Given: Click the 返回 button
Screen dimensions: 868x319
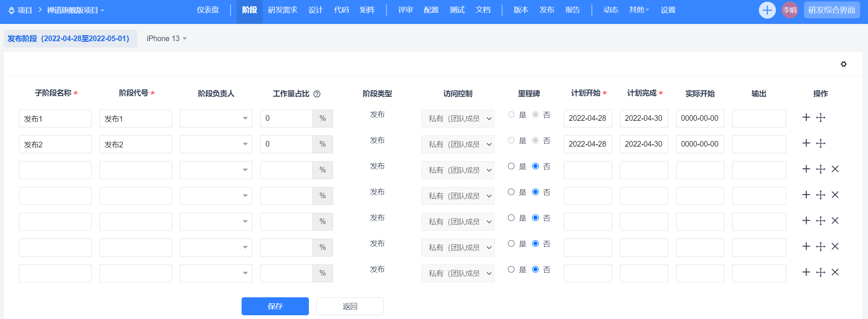Looking at the screenshot, I should click(x=350, y=306).
